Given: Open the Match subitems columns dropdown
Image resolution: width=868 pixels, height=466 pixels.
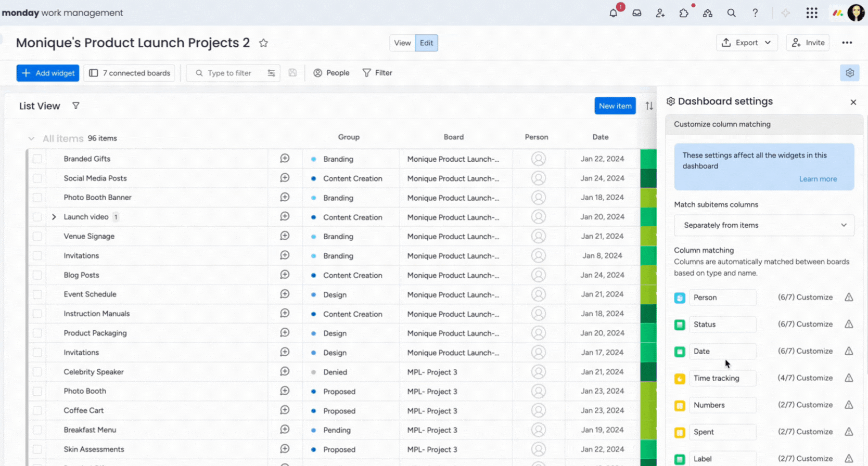Looking at the screenshot, I should (764, 225).
